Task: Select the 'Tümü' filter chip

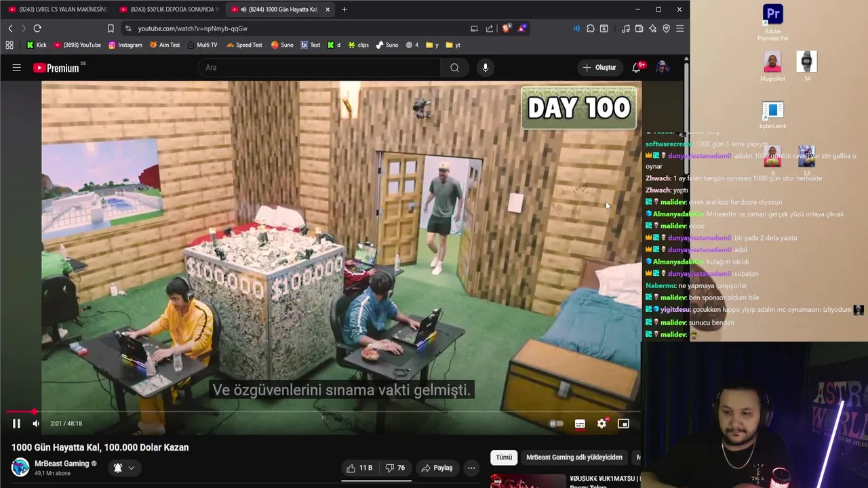Action: (504, 457)
